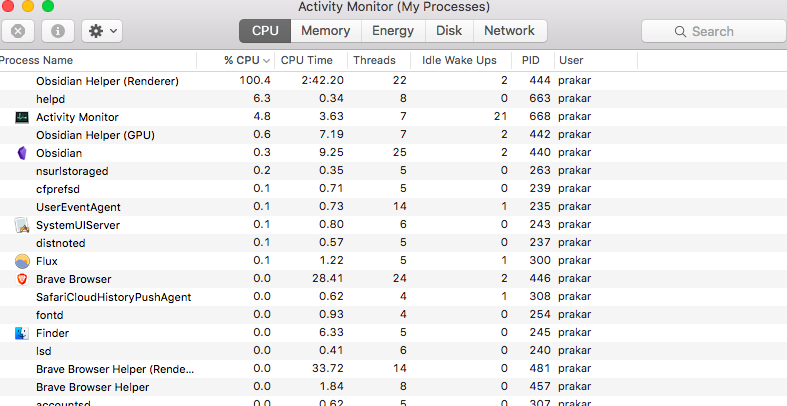Image resolution: width=787 pixels, height=406 pixels.
Task: Click the PID 444 cell
Action: tap(540, 80)
